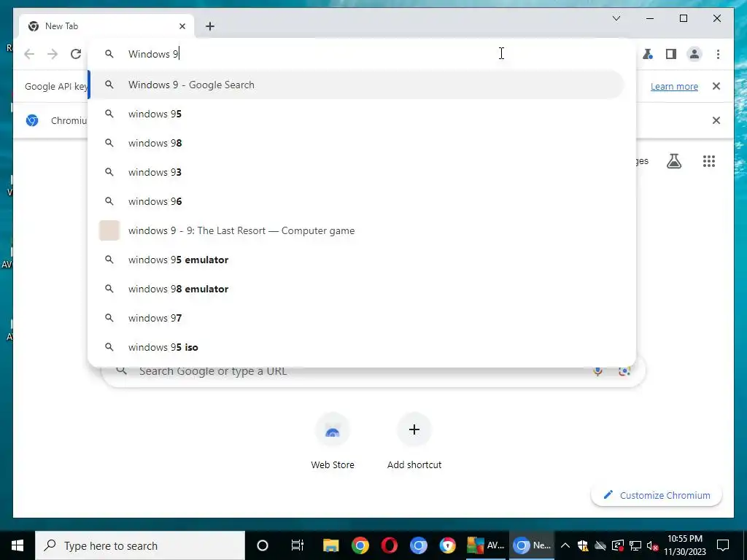Search by image with lens icon

click(624, 371)
